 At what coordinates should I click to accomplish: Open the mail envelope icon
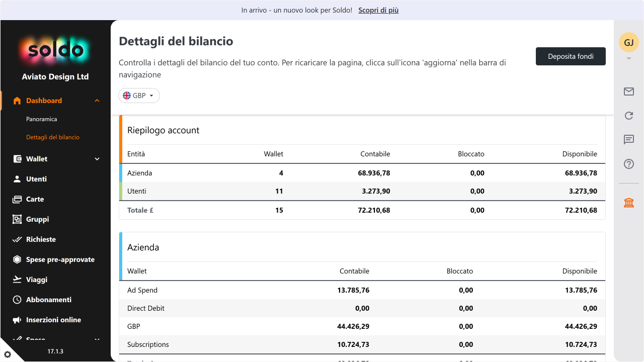click(629, 92)
